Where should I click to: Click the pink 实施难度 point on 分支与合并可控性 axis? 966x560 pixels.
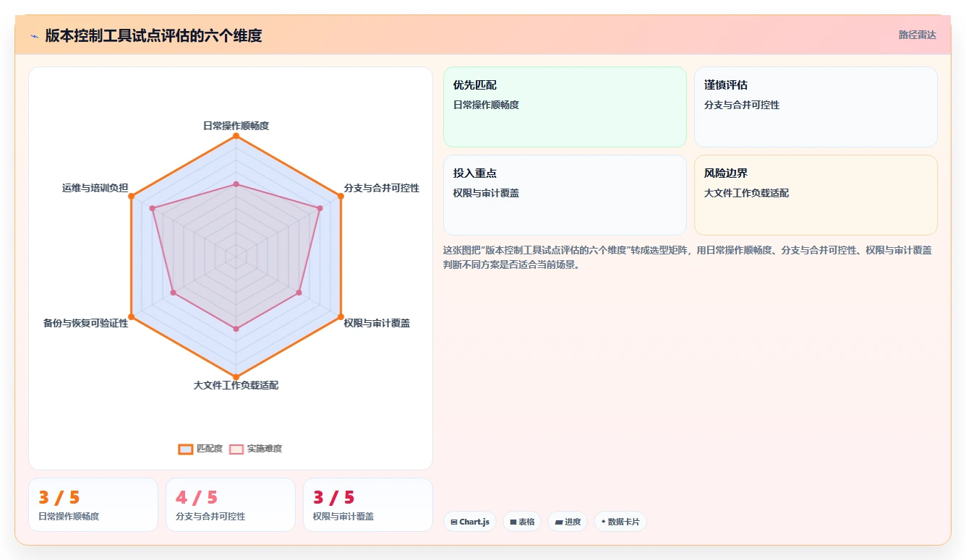320,208
